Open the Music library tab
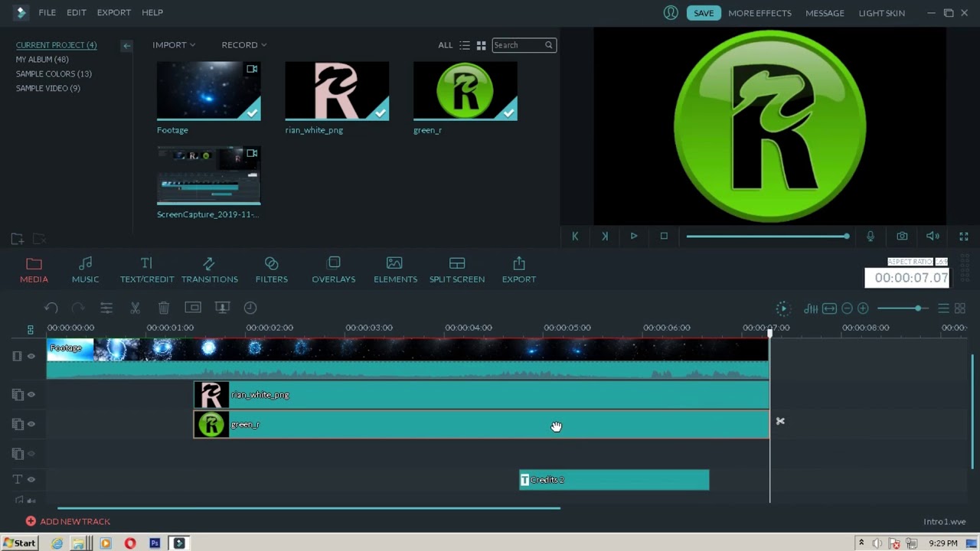Screen dimensions: 980x551 click(85, 270)
